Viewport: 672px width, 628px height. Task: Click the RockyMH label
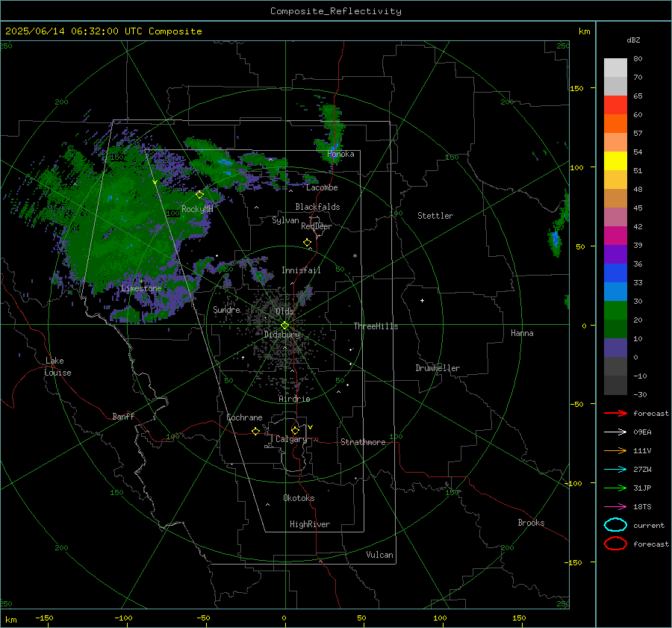coord(197,209)
